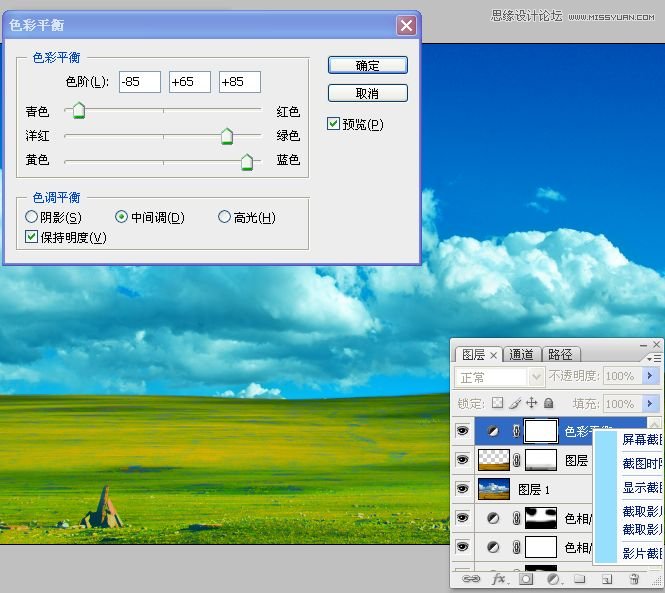Image resolution: width=665 pixels, height=593 pixels.
Task: Hide 色相 layer with white mask
Action: pos(462,547)
